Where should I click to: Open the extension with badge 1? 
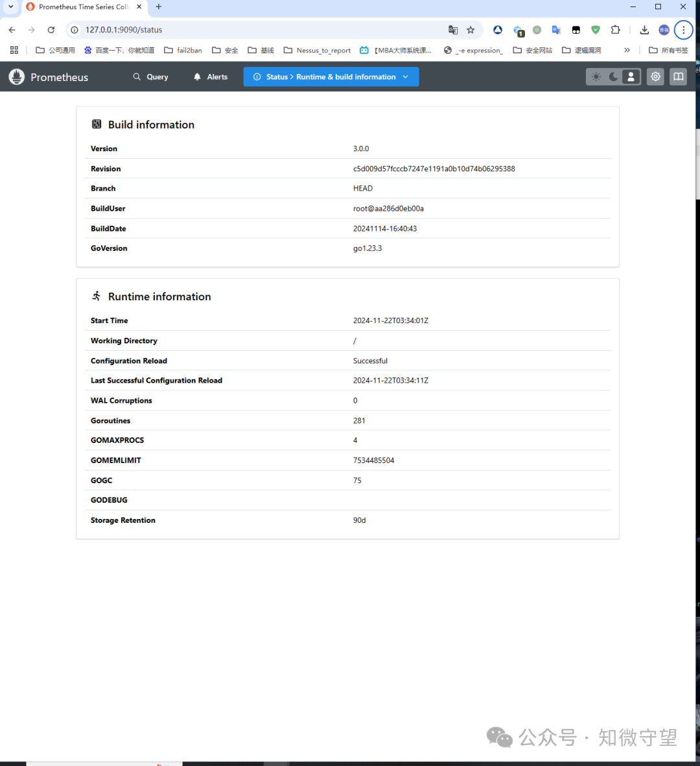point(519,30)
